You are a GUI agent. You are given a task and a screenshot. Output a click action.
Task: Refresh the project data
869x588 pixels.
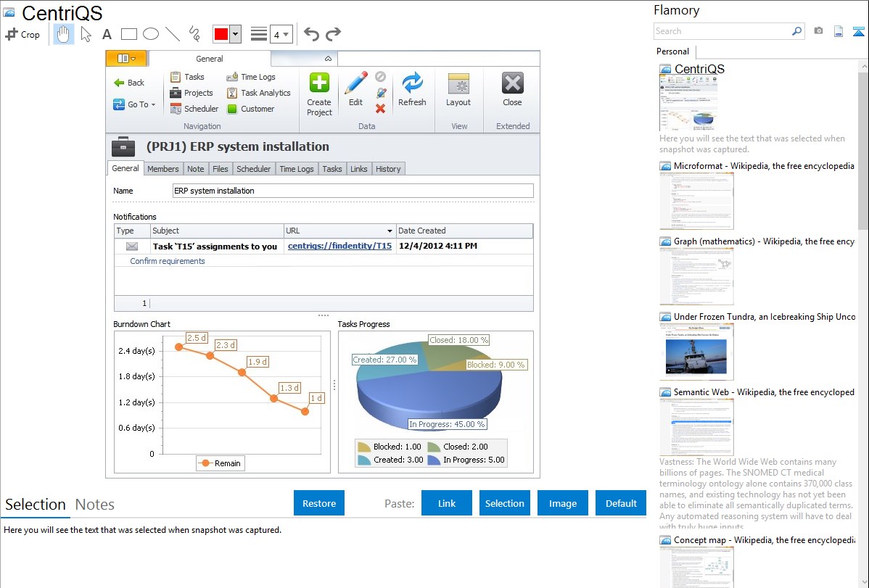tap(412, 89)
